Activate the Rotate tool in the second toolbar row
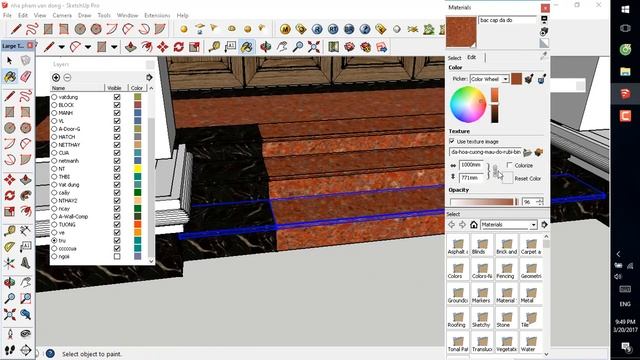 178,47
